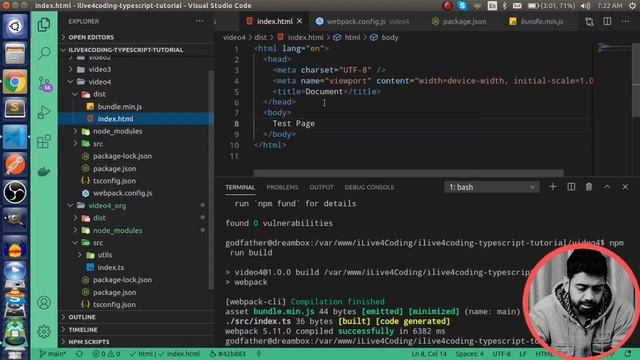Open package-lock.json under video4

click(137, 156)
